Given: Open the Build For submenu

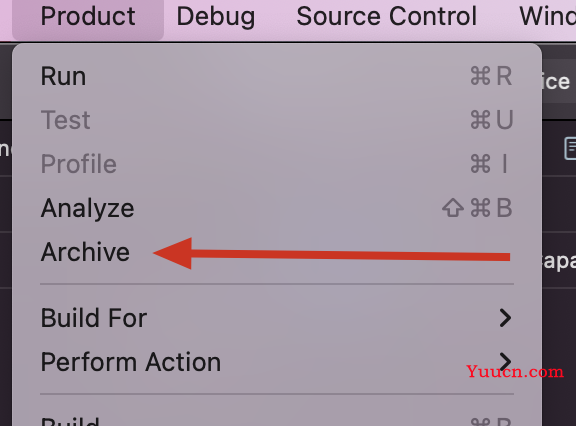Looking at the screenshot, I should click(277, 318).
